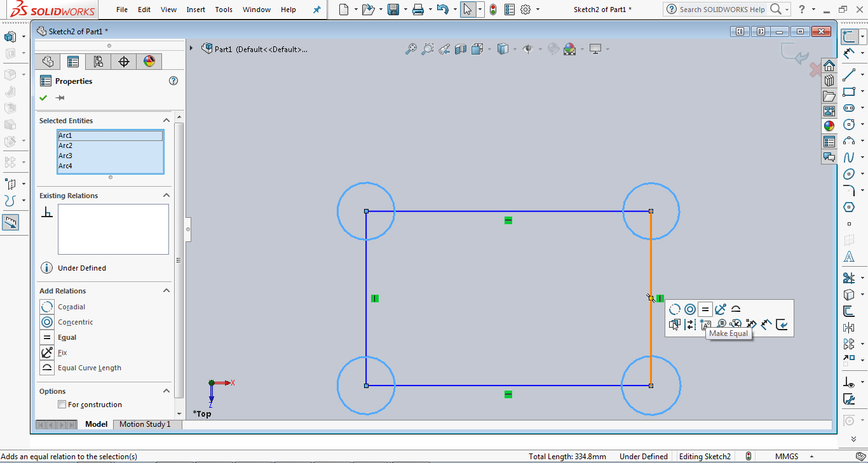The width and height of the screenshot is (868, 463).
Task: Click the Section View icon
Action: [461, 49]
